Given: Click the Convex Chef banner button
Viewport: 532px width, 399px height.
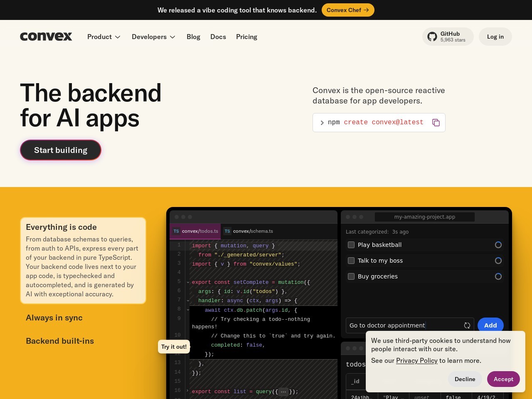Looking at the screenshot, I should click(348, 10).
